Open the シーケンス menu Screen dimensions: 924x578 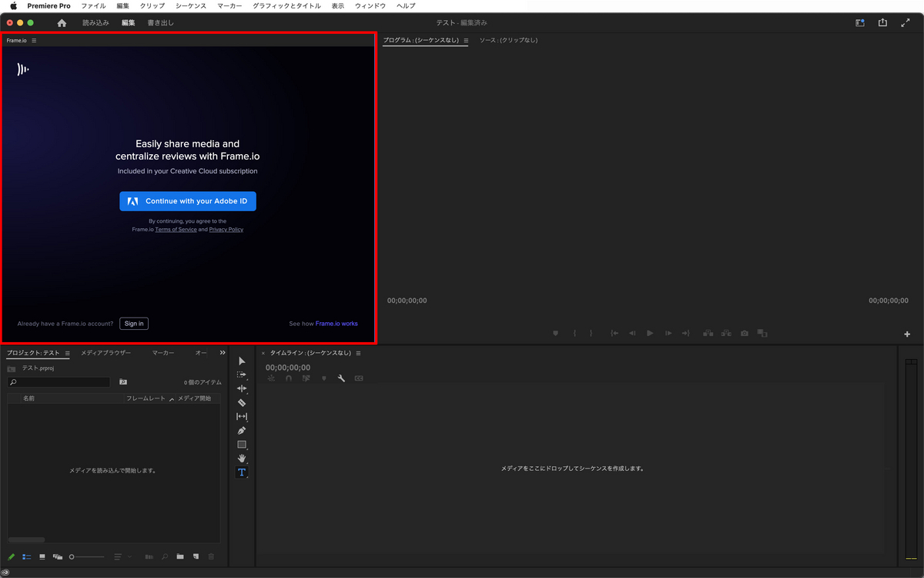click(191, 5)
